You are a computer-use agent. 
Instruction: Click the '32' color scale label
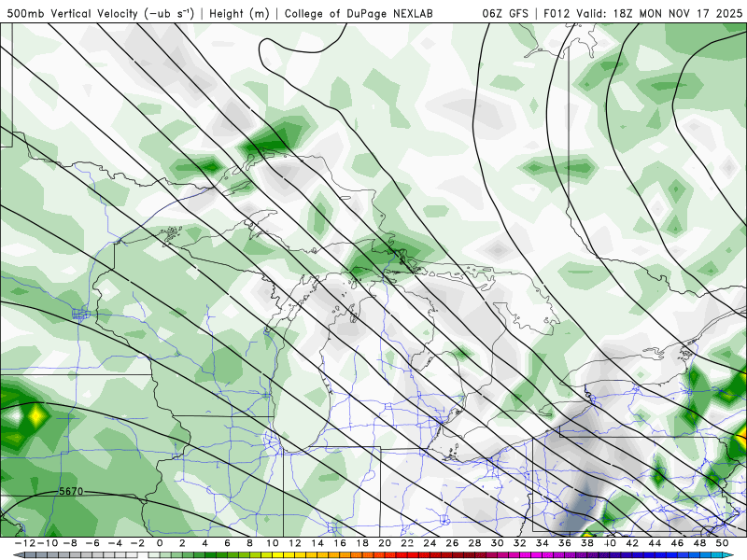click(520, 543)
